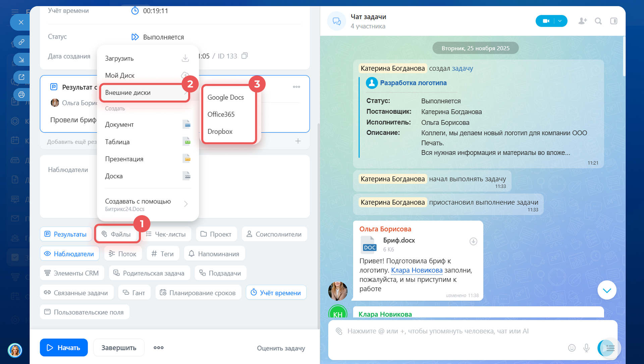Copy task ID using copy icon

(x=245, y=56)
